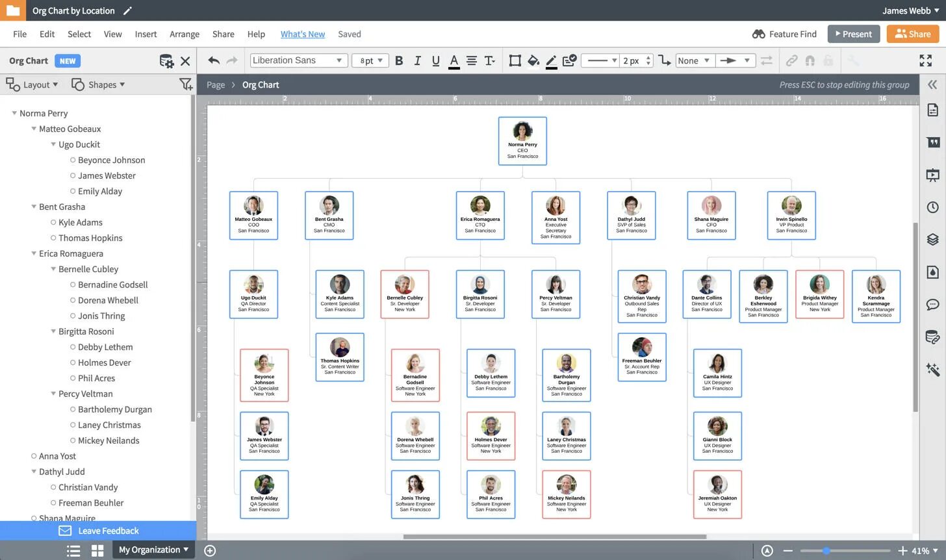Open the line color pen
Viewport: 946px width, 560px height.
(x=551, y=61)
